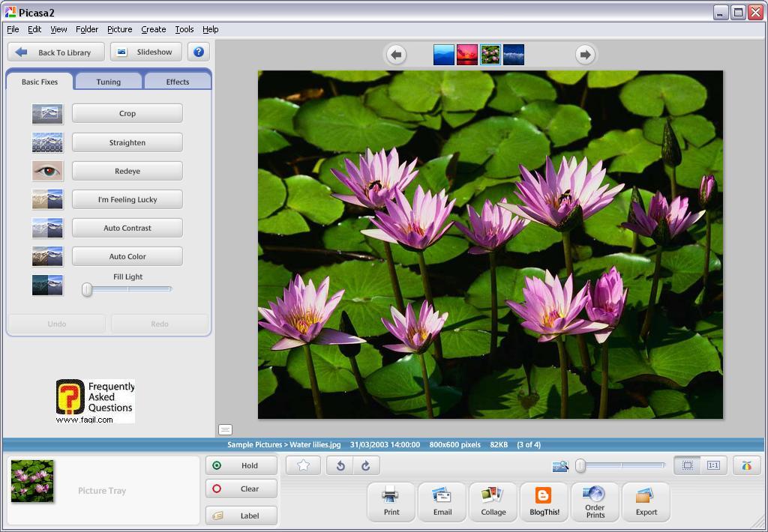Create a Collage from picture
768x532 pixels.
click(493, 501)
